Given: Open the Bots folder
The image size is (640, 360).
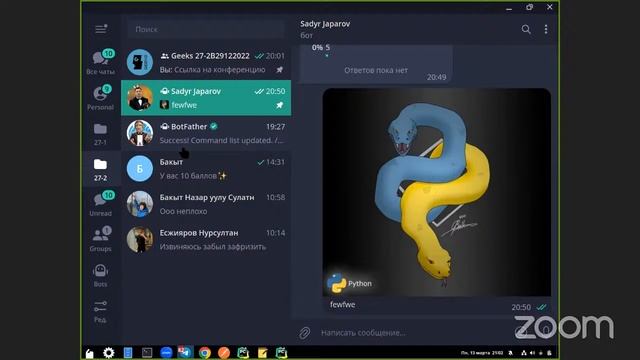Looking at the screenshot, I should [100, 275].
